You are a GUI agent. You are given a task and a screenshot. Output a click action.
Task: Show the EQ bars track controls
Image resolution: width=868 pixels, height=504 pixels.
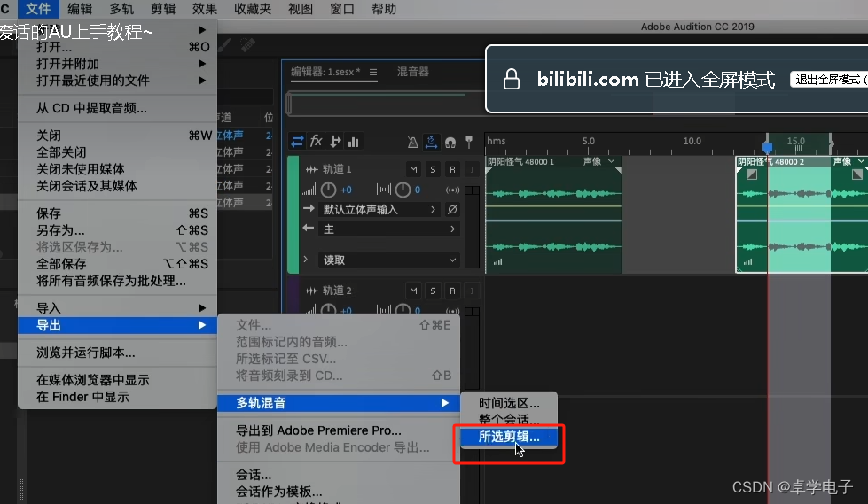(x=353, y=143)
